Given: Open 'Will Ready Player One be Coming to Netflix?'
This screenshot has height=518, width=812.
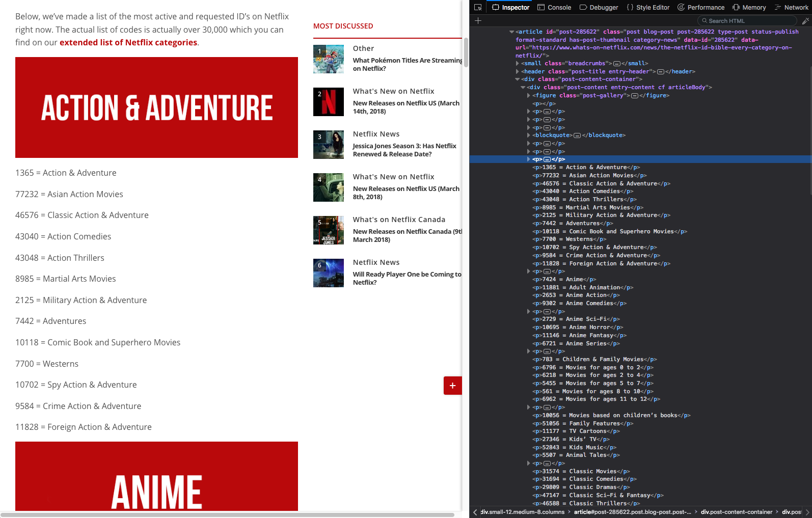Looking at the screenshot, I should 407,278.
